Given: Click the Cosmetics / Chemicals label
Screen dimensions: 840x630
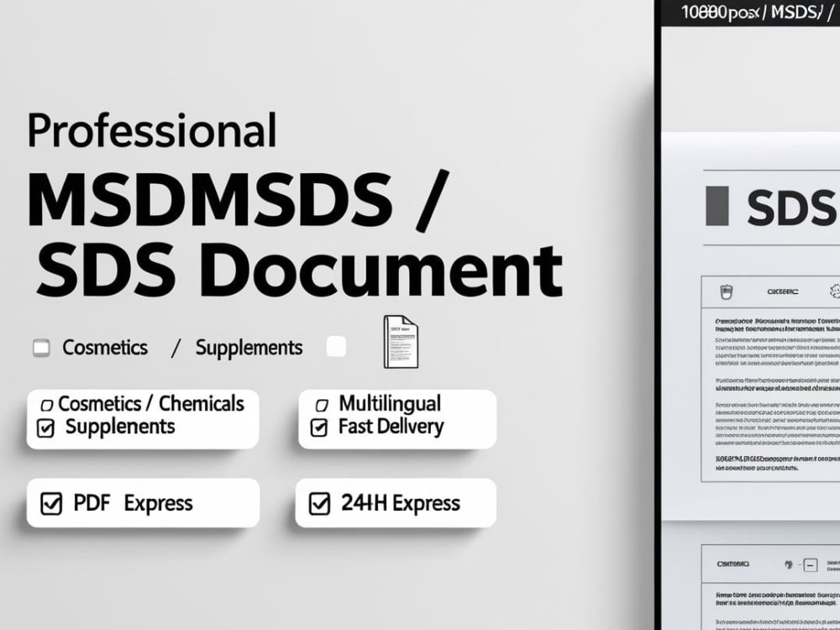Looking at the screenshot, I should click(x=151, y=404).
